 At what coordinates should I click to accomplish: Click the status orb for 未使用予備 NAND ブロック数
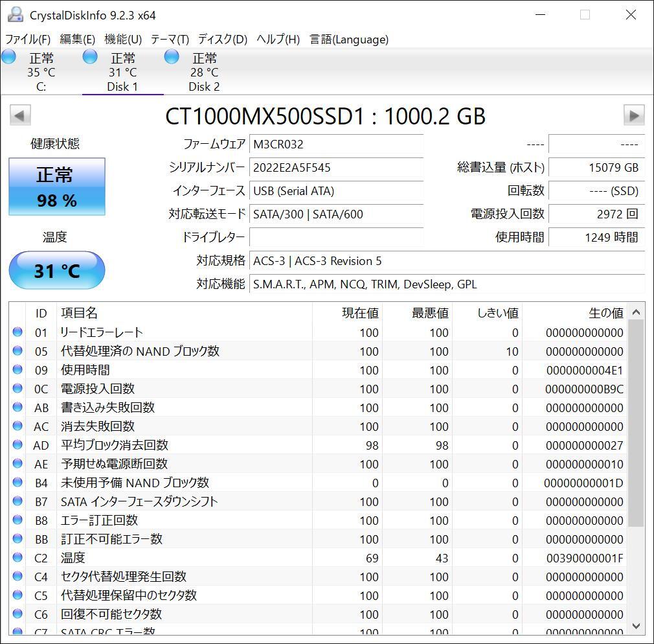tap(17, 483)
